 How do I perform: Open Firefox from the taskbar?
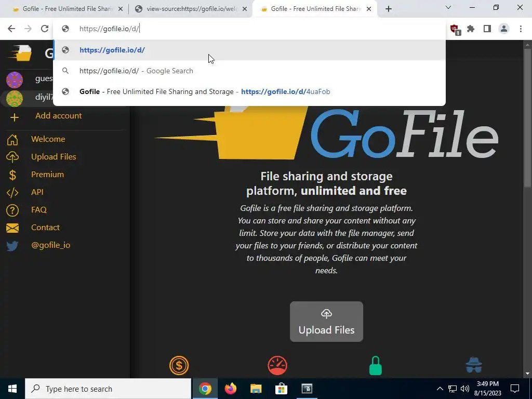tap(230, 389)
